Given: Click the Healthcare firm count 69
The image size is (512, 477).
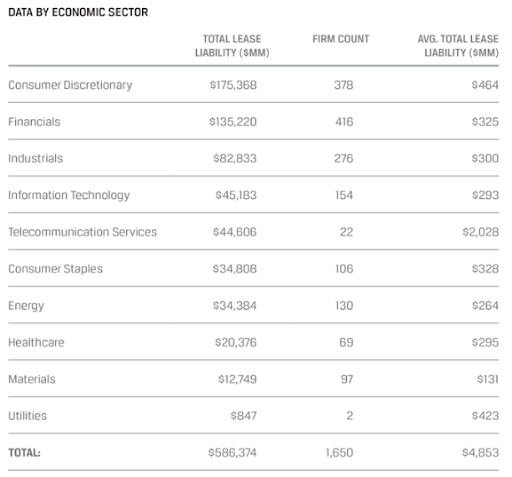Looking at the screenshot, I should pos(346,342).
